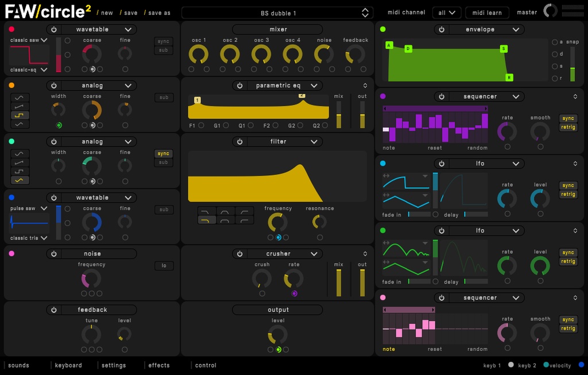Screen dimensions: 588x375
Task: Choose the high-pass filter slope icon
Action: (x=245, y=211)
